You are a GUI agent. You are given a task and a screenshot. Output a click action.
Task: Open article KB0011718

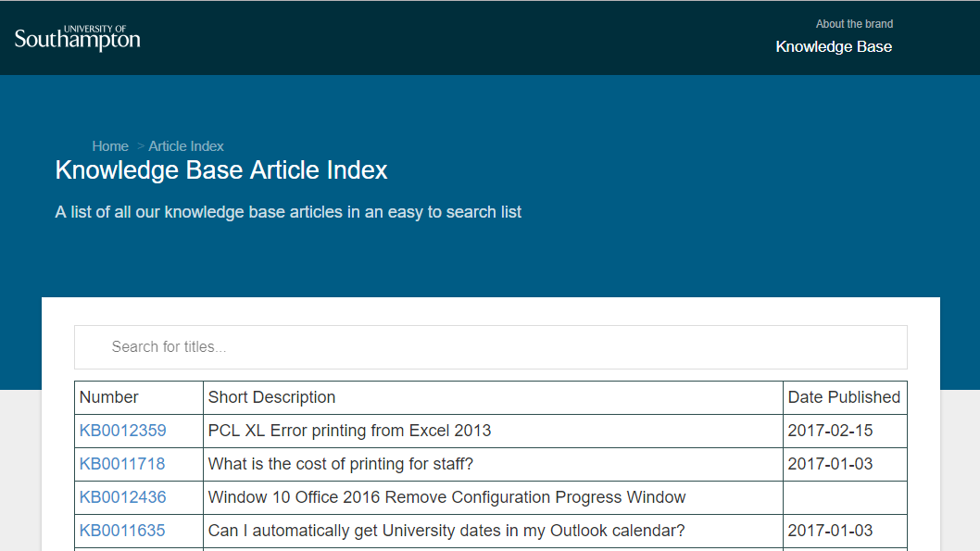pyautogui.click(x=122, y=464)
